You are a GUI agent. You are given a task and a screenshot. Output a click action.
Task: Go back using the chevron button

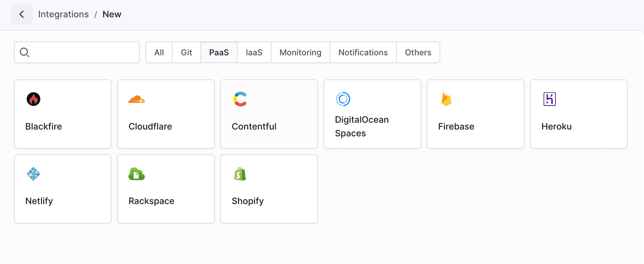pyautogui.click(x=22, y=14)
